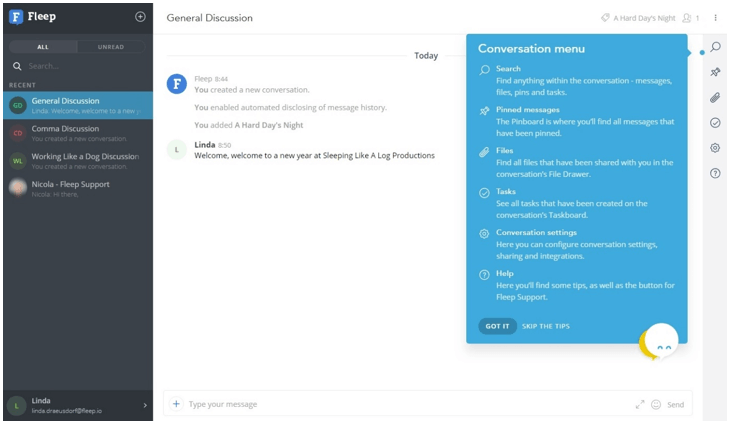Click Nicola's profile photo avatar
Screen dimensions: 732x426
18,189
